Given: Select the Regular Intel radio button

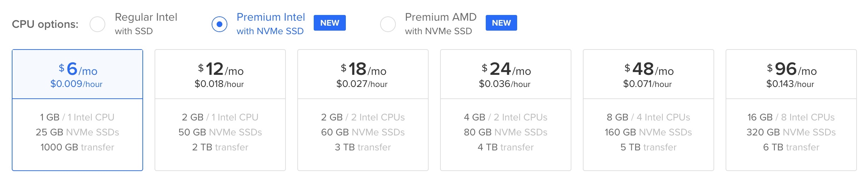Looking at the screenshot, I should [97, 24].
